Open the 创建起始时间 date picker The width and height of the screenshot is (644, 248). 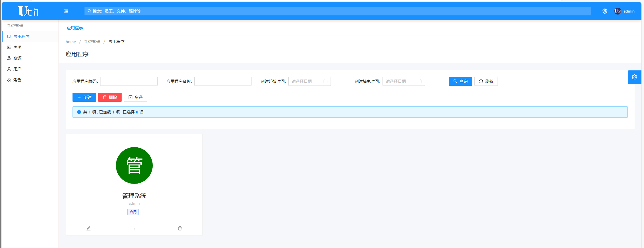pos(309,81)
